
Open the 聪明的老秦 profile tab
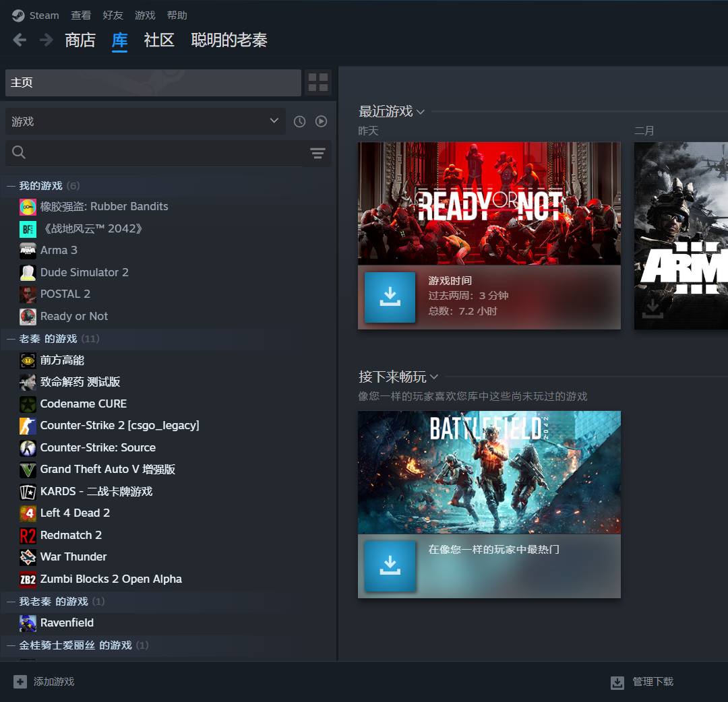(229, 40)
